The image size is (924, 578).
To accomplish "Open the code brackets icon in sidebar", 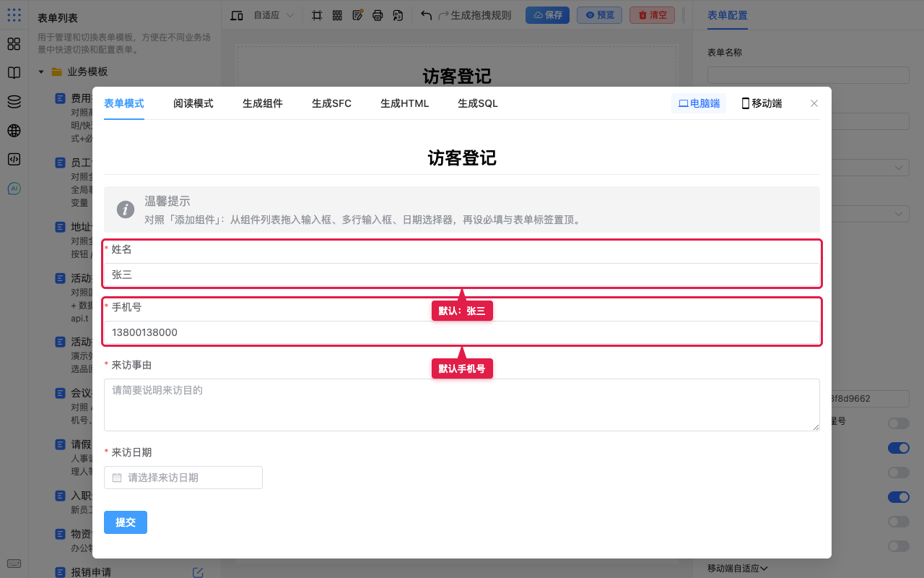I will [x=14, y=160].
